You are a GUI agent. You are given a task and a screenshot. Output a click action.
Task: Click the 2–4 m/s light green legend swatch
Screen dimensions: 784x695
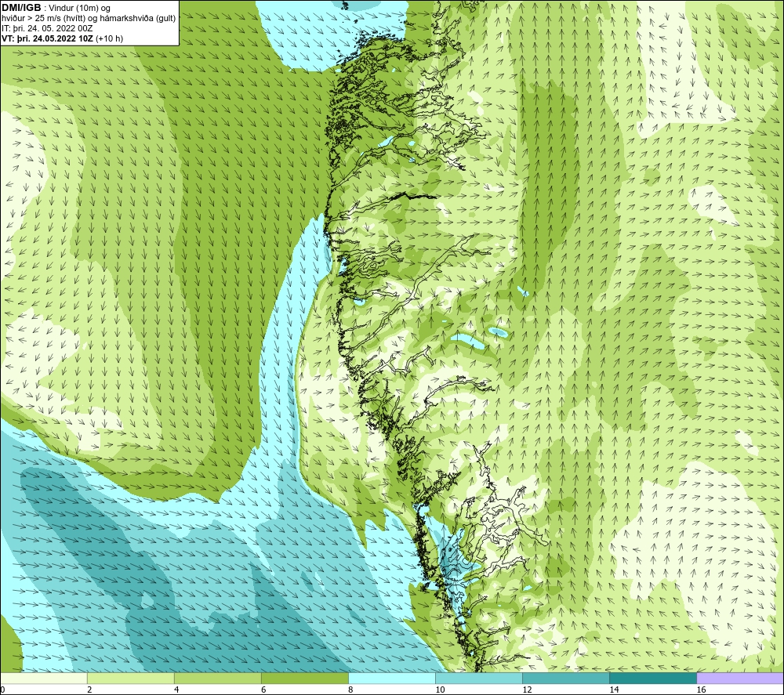130,679
